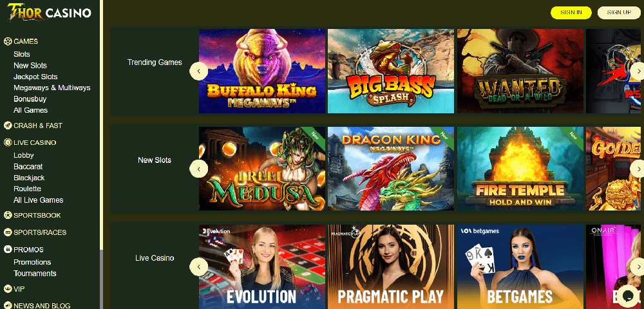Advance Live Casino carousel with right arrow
The width and height of the screenshot is (644, 309).
[638, 267]
